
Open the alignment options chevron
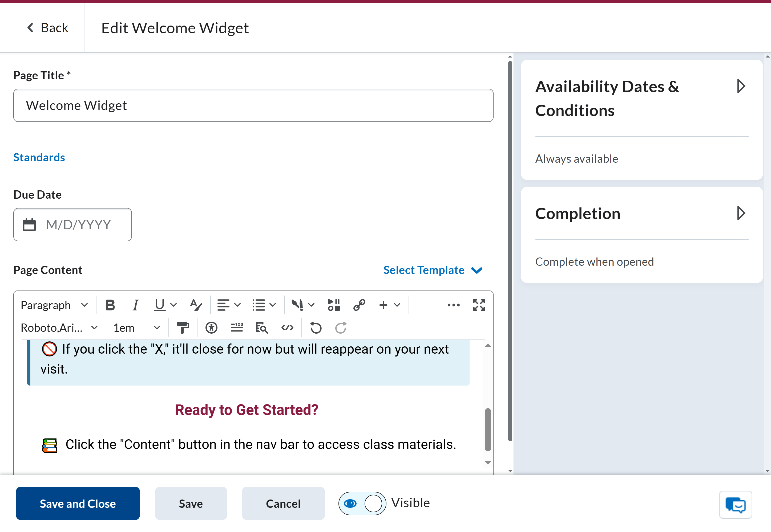click(237, 305)
